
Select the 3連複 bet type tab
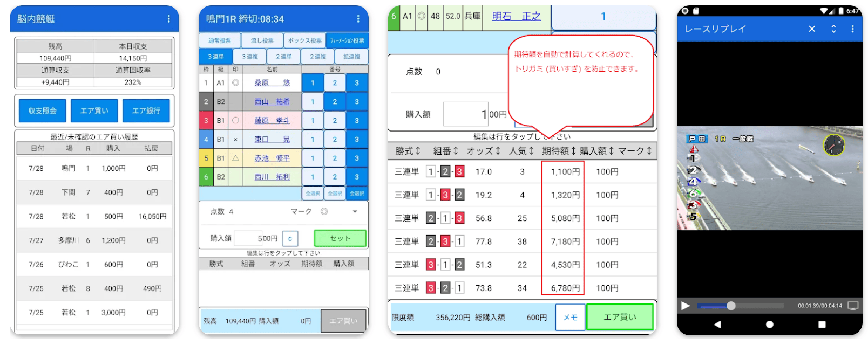[249, 57]
